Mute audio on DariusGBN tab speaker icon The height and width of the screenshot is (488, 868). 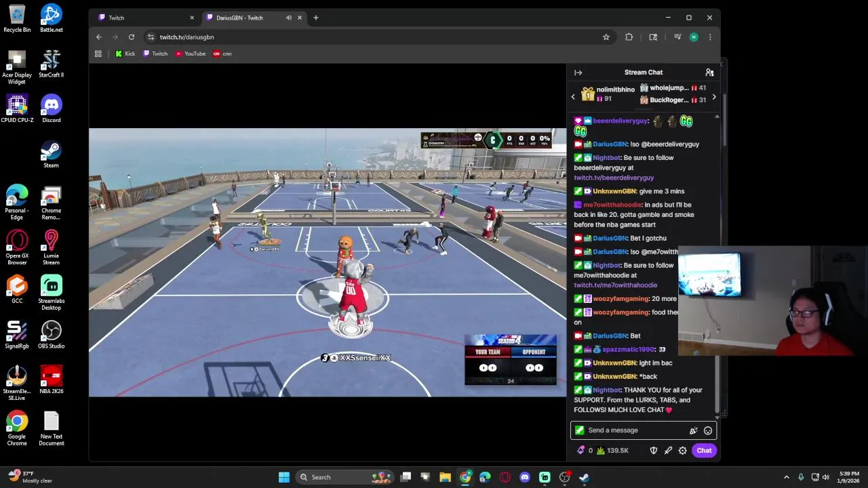289,18
